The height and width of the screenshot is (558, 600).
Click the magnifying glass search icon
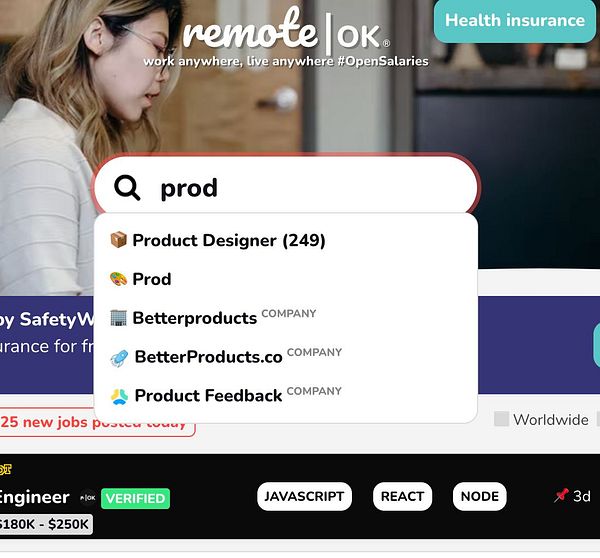click(127, 188)
